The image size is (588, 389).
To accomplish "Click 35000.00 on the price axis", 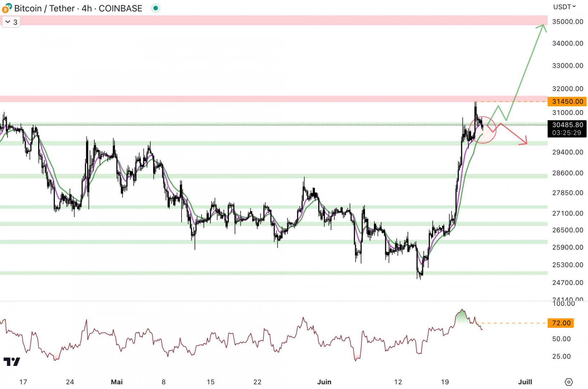I will pos(568,22).
